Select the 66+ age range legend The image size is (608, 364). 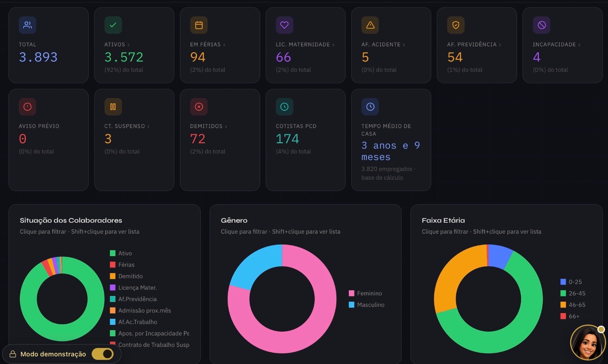570,316
